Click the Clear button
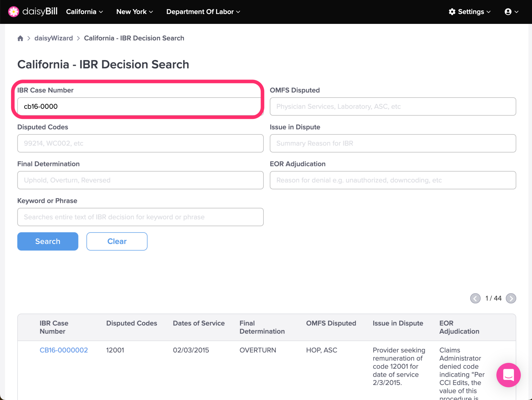 pyautogui.click(x=117, y=241)
